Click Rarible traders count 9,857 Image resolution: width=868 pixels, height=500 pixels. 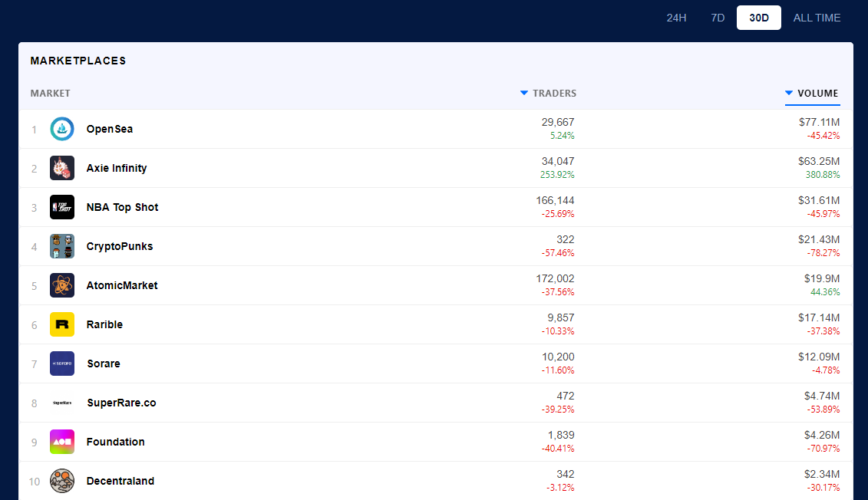pos(561,318)
